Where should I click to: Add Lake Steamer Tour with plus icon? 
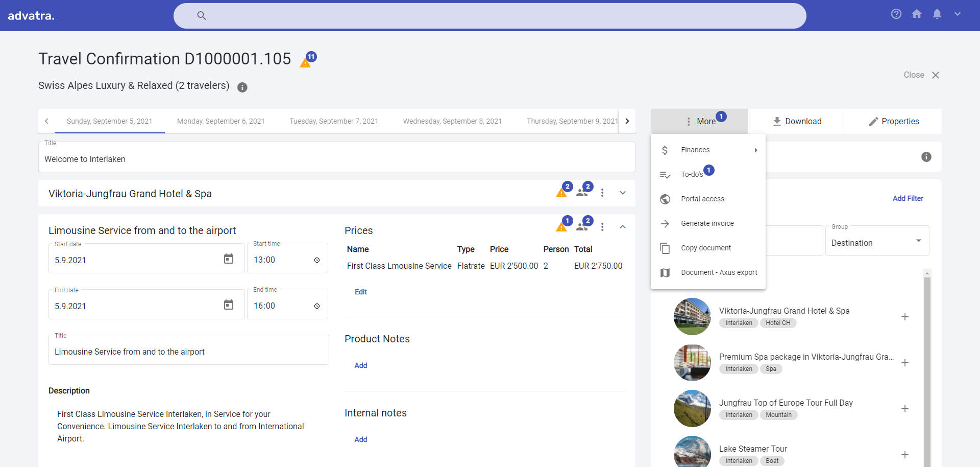[x=905, y=455]
